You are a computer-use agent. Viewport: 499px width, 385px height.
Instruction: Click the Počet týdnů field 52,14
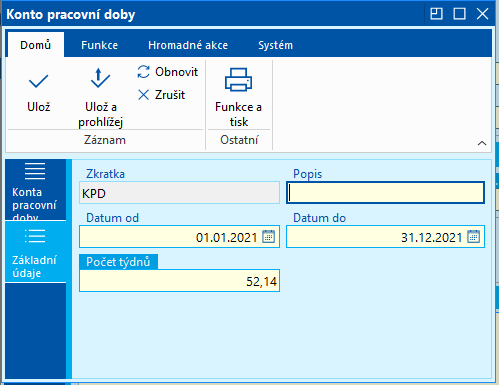179,281
